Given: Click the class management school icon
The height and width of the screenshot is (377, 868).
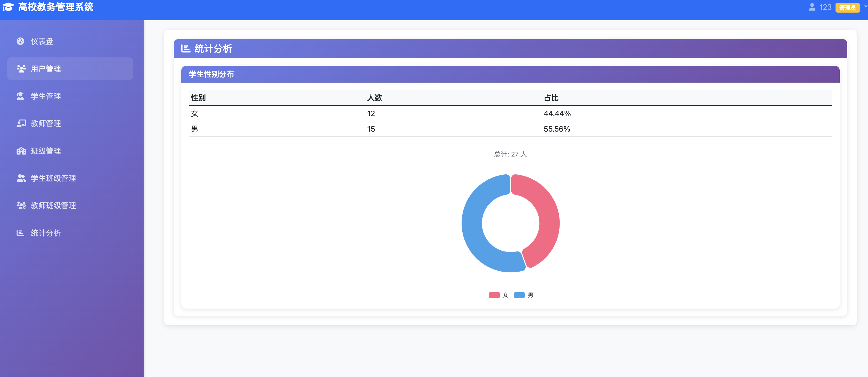Looking at the screenshot, I should (21, 151).
